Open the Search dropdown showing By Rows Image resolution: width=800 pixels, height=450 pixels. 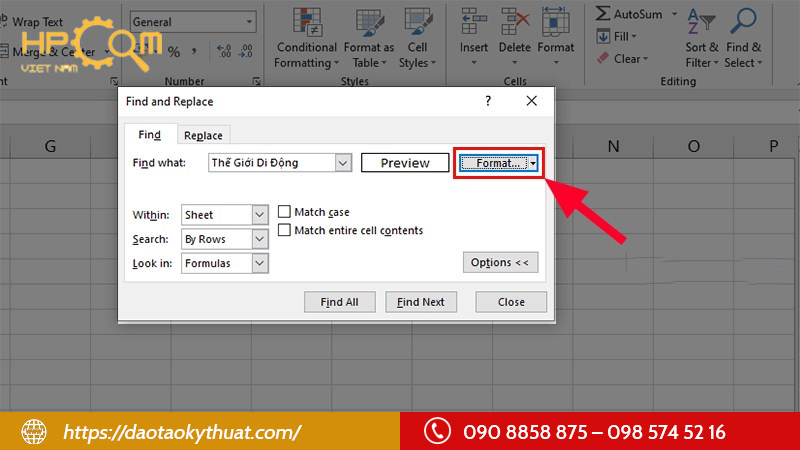coord(260,239)
